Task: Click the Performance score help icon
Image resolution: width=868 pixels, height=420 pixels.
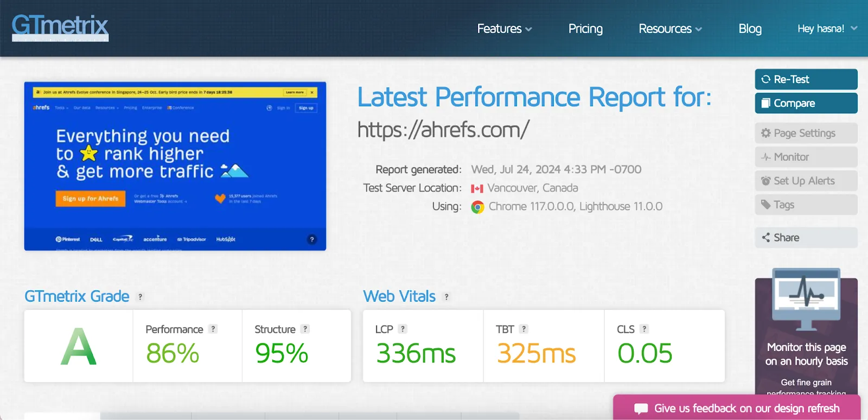Action: pos(213,329)
